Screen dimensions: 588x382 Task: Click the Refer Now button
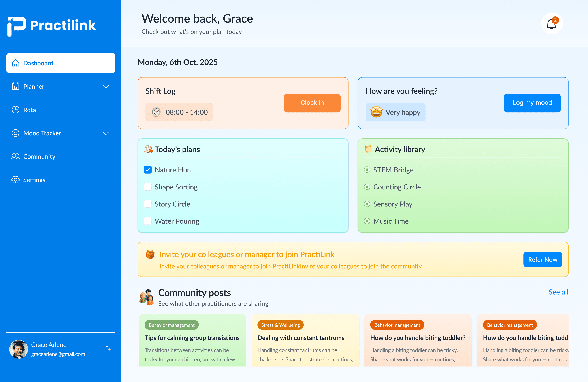[x=543, y=259]
